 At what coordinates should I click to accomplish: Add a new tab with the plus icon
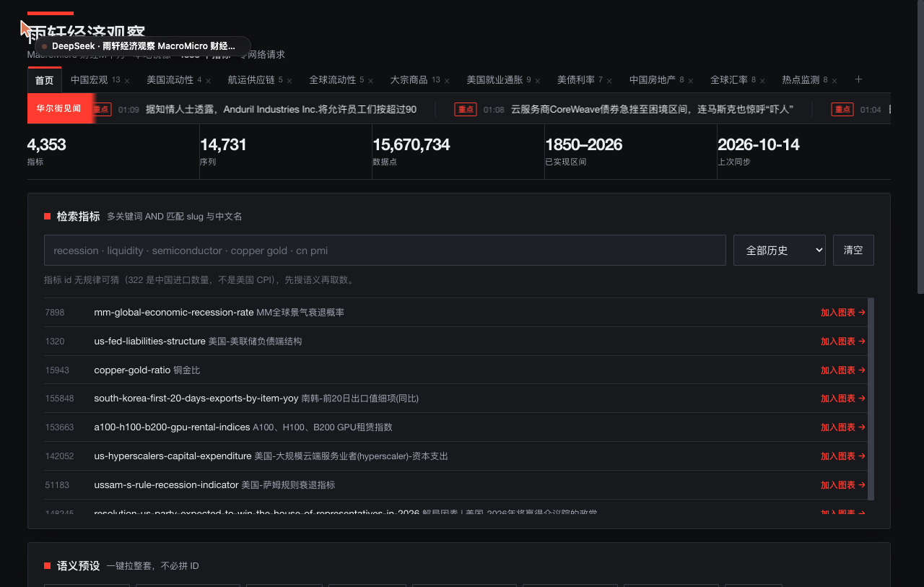click(858, 79)
